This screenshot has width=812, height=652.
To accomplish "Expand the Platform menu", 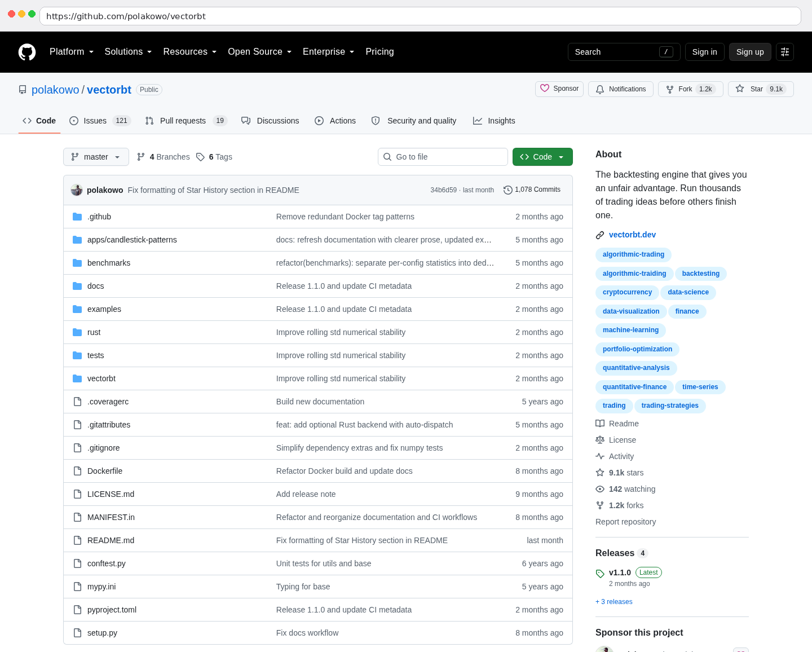I will pyautogui.click(x=72, y=52).
